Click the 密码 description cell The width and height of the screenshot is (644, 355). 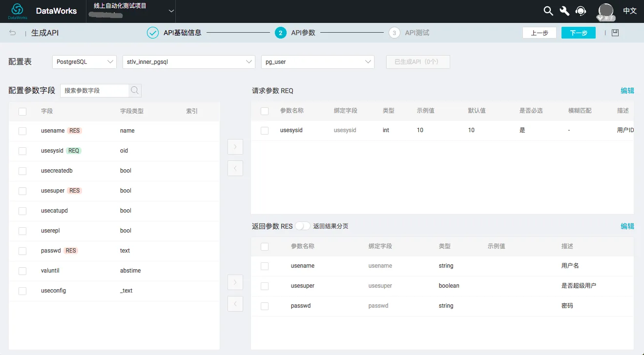[567, 306]
